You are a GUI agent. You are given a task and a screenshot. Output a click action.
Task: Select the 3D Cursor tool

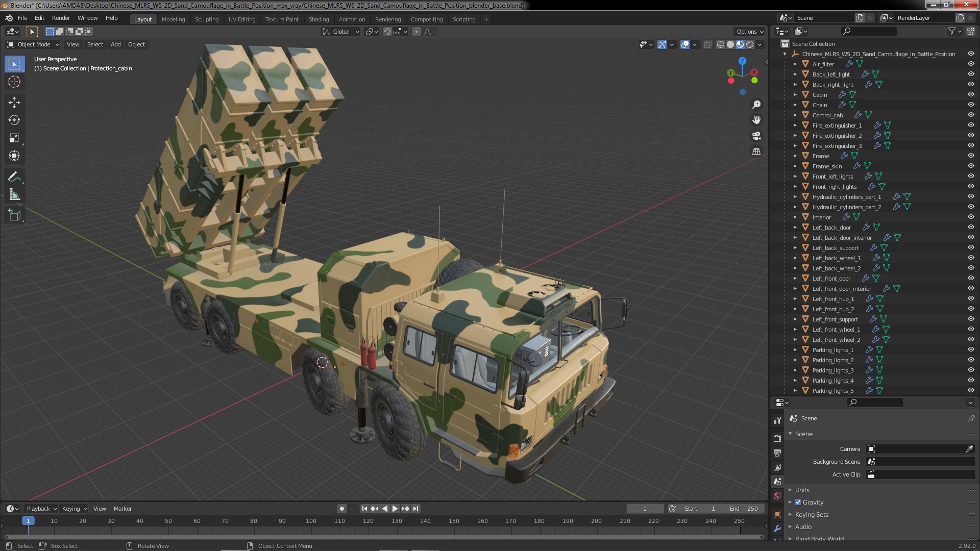pos(14,82)
